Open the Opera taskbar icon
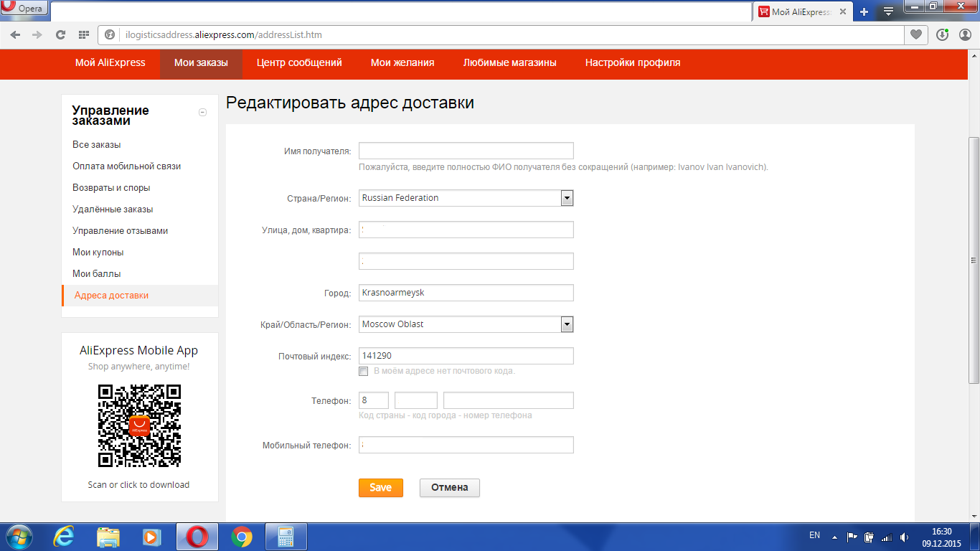980x551 pixels. (197, 537)
